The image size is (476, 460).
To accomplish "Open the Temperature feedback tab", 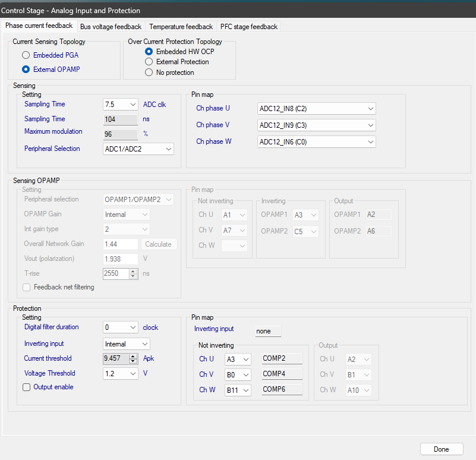I will [181, 27].
